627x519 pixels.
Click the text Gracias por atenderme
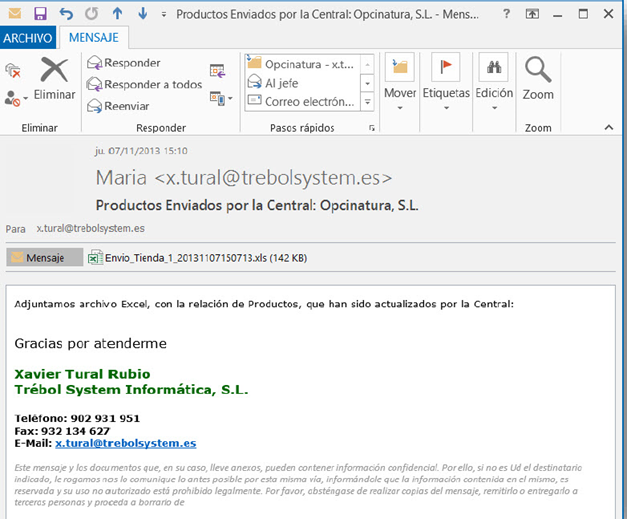[x=90, y=343]
